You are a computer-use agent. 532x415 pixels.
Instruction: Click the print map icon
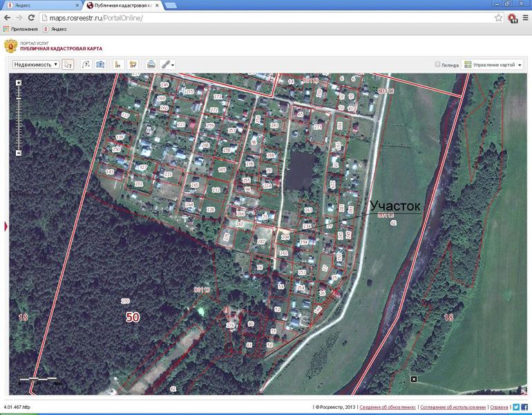coord(151,64)
